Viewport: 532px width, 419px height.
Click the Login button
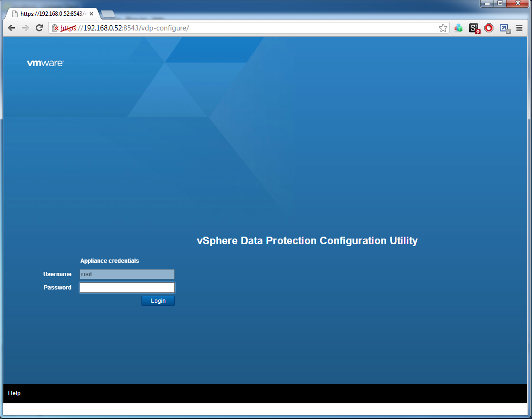pos(158,300)
